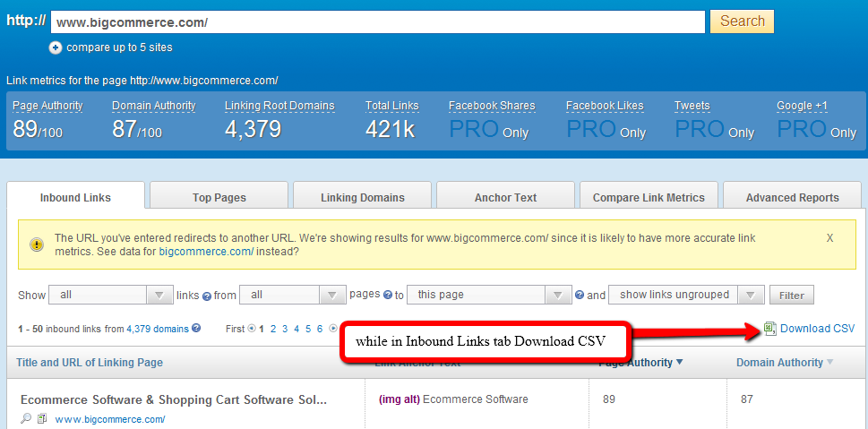
Task: Click the CSV spreadsheet icon
Action: click(770, 329)
